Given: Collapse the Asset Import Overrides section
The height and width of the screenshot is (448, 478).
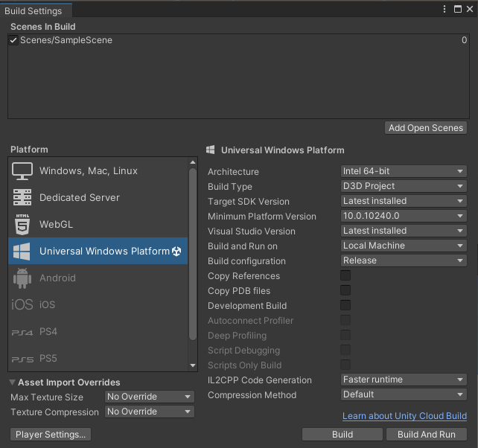Looking at the screenshot, I should [12, 383].
